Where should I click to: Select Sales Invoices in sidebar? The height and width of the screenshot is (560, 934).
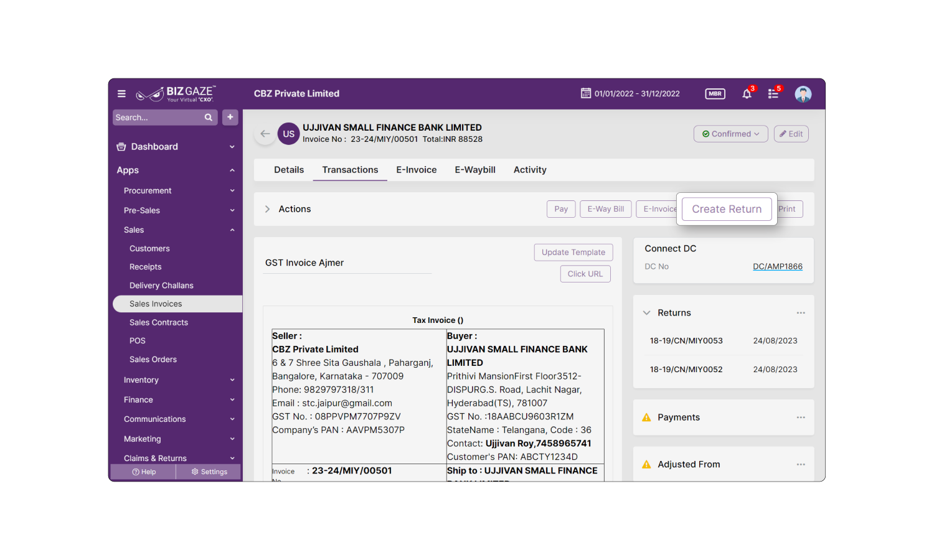[x=177, y=304]
